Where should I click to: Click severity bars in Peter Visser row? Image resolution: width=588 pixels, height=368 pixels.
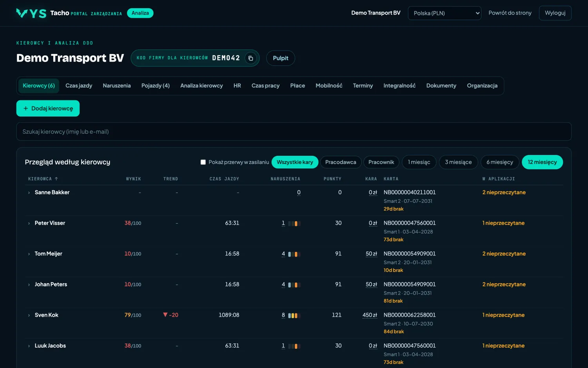294,224
